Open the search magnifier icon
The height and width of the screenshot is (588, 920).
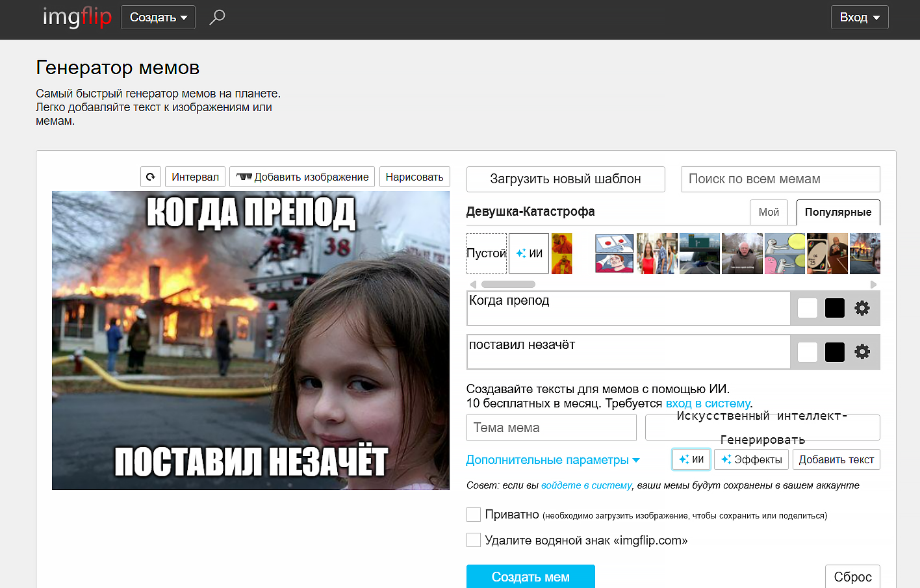217,17
